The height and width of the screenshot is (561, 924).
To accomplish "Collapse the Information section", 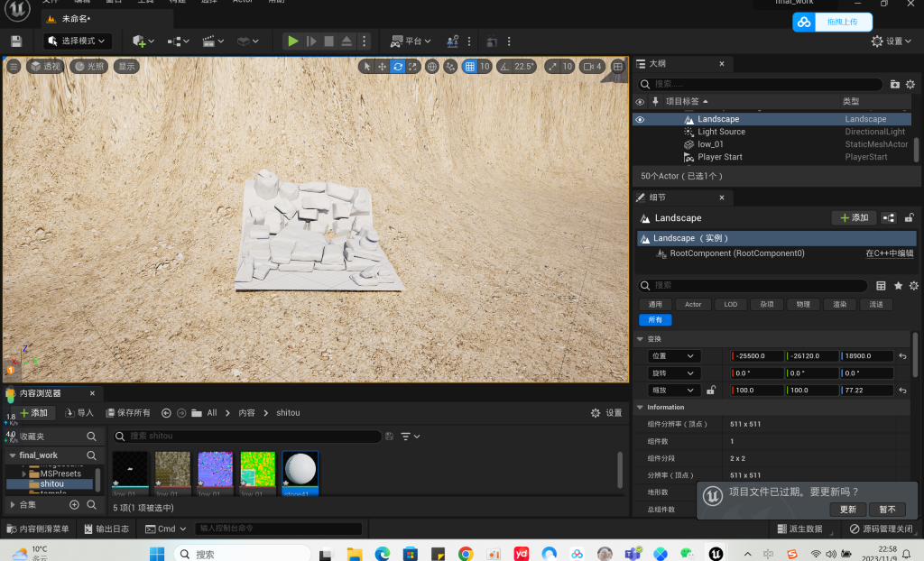I will click(x=641, y=407).
